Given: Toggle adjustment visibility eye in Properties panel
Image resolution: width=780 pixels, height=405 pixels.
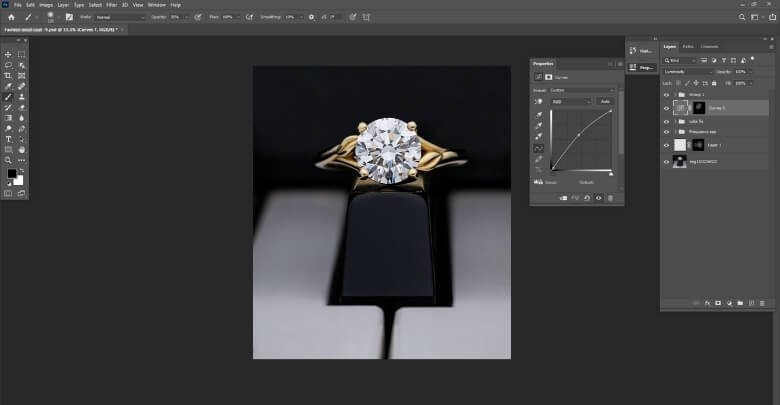Looking at the screenshot, I should [599, 198].
